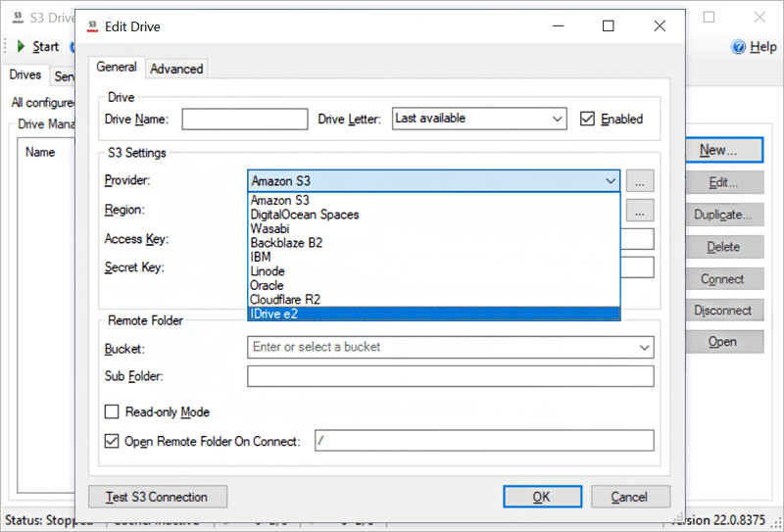Image resolution: width=784 pixels, height=532 pixels.
Task: Click Edit... button in S3 Drive window
Action: click(723, 182)
